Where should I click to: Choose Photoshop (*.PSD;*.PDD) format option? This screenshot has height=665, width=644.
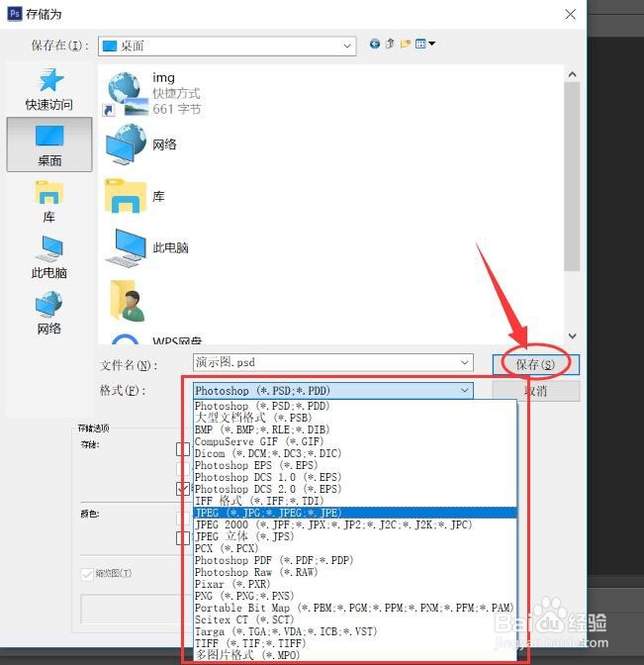(x=355, y=406)
